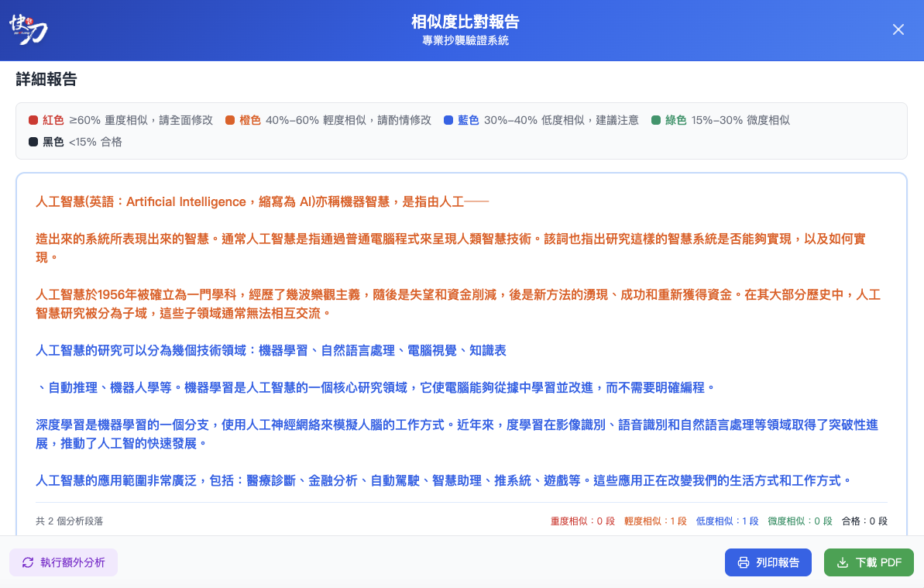Click the download icon in 下載 PDF button
This screenshot has width=924, height=588.
[843, 562]
